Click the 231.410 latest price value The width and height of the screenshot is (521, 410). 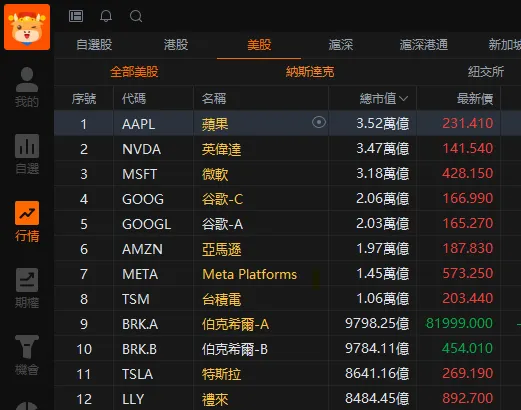(468, 123)
